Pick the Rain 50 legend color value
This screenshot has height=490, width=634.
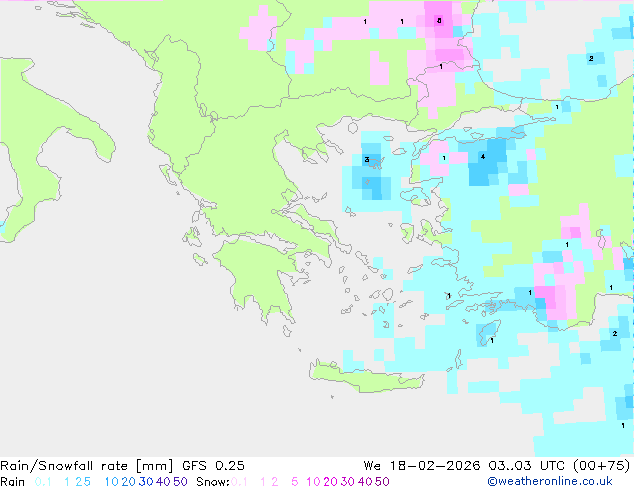pos(180,482)
